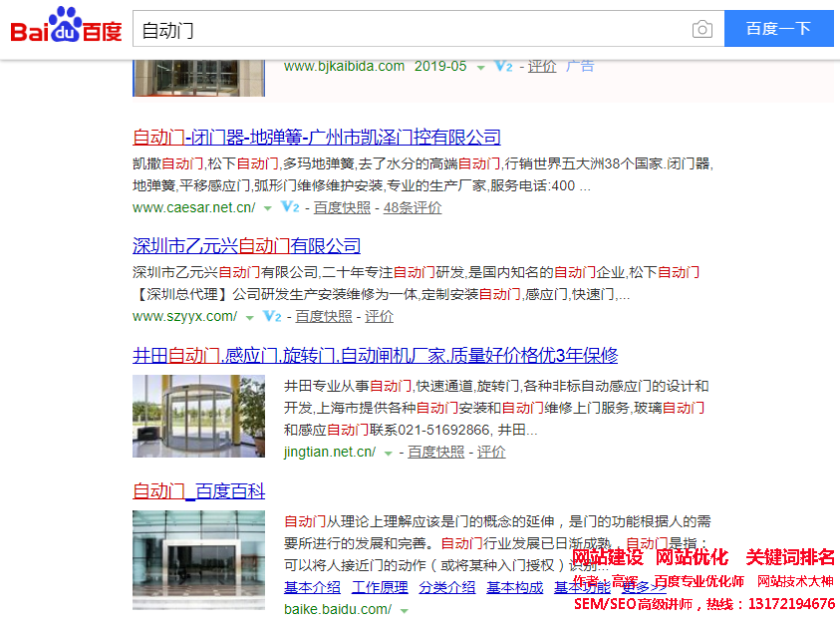This screenshot has width=840, height=626.
Task: Click V2 badge next to www.bjkaibida.com
Action: point(503,67)
